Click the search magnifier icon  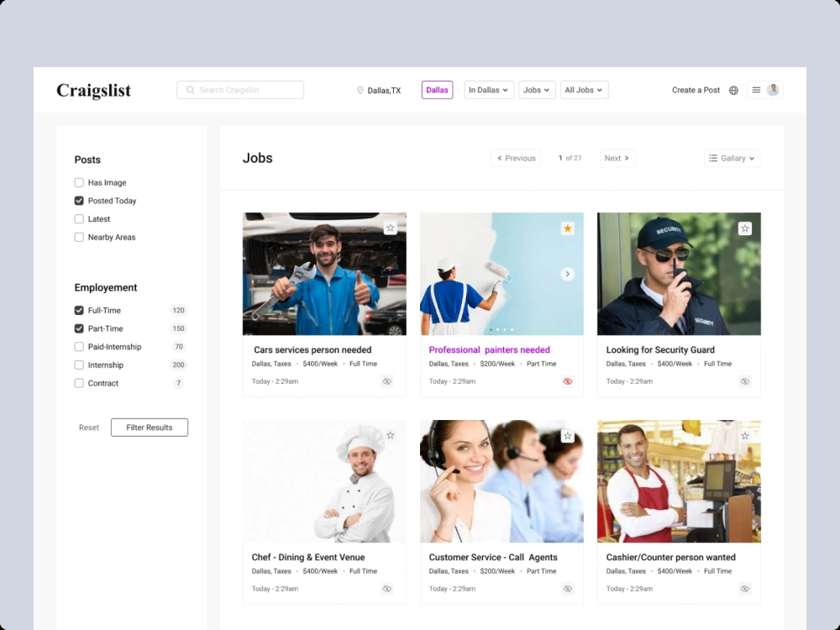pos(191,89)
